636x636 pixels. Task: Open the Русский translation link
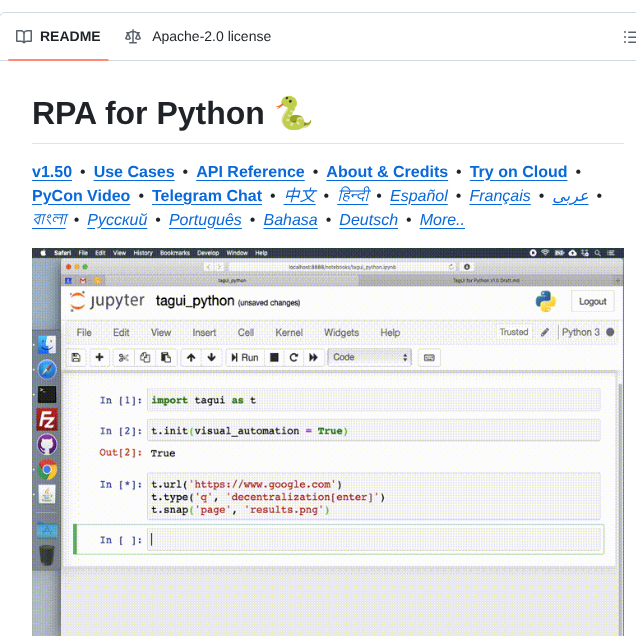(x=117, y=220)
